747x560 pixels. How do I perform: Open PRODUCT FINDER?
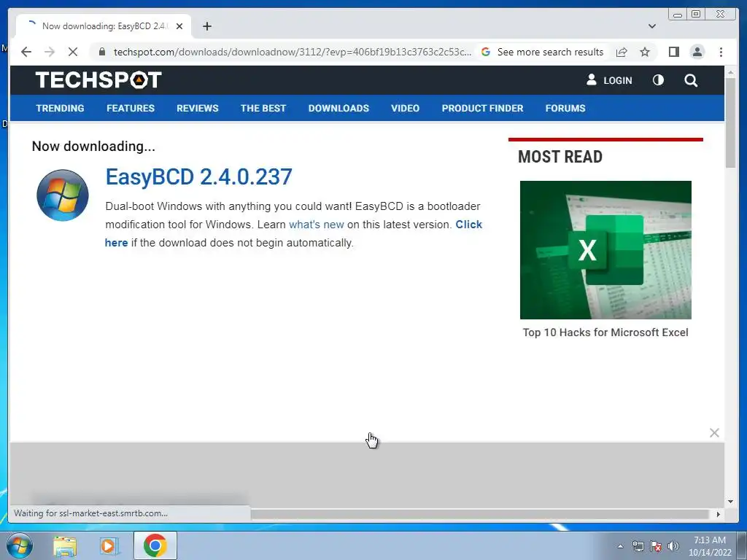[482, 108]
